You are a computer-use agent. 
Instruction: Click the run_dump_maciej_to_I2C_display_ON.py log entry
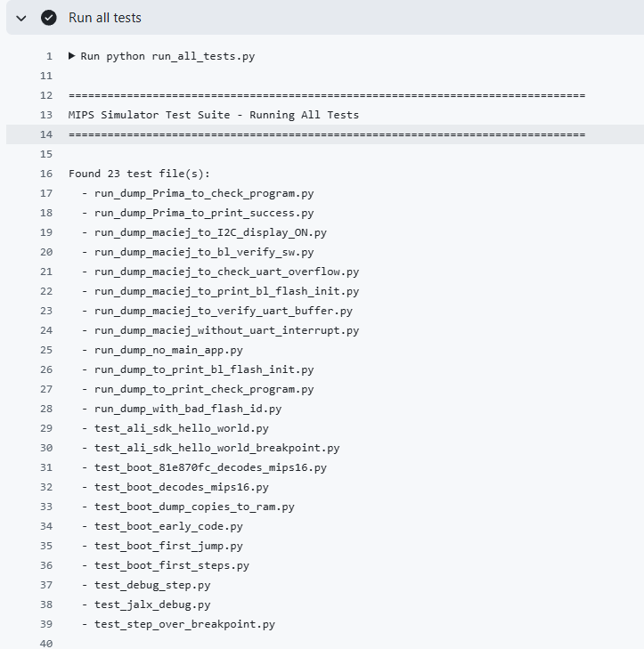[210, 232]
